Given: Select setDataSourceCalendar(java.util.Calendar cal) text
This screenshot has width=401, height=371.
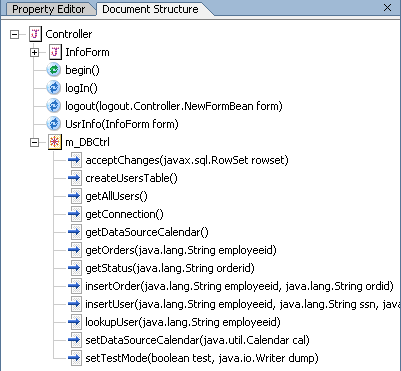Looking at the screenshot, I should pyautogui.click(x=198, y=340).
